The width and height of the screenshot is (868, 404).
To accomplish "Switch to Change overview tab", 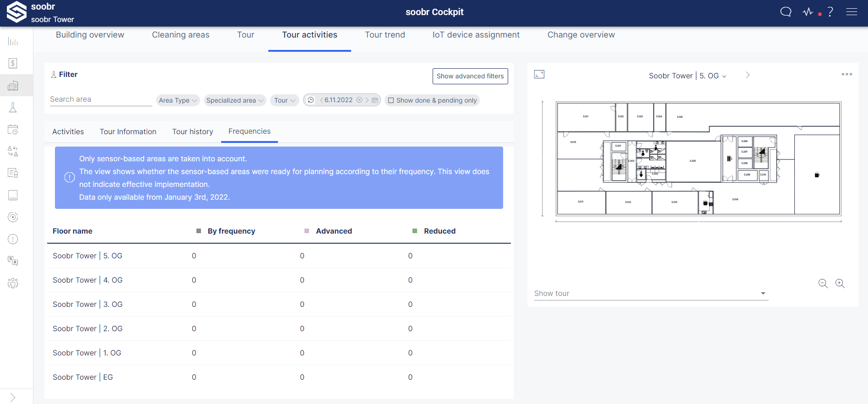I will (x=581, y=35).
